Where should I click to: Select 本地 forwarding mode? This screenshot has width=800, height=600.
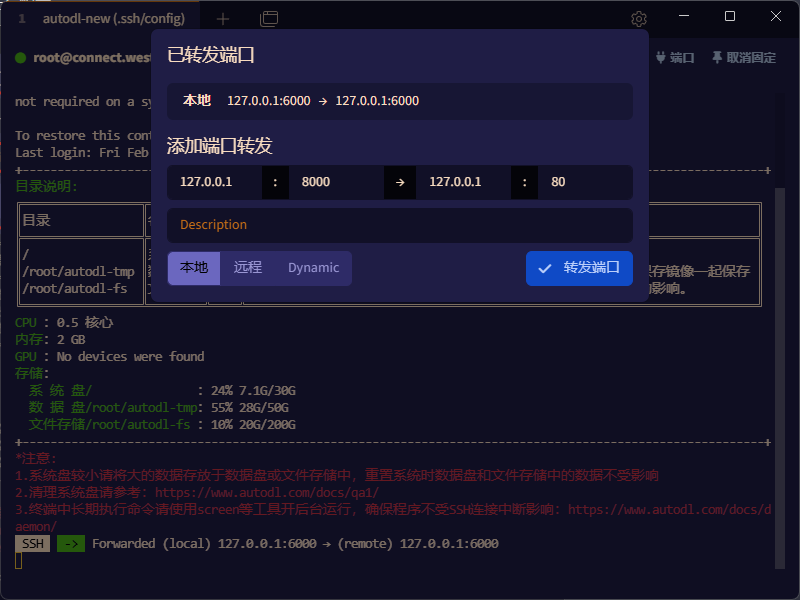pyautogui.click(x=194, y=268)
